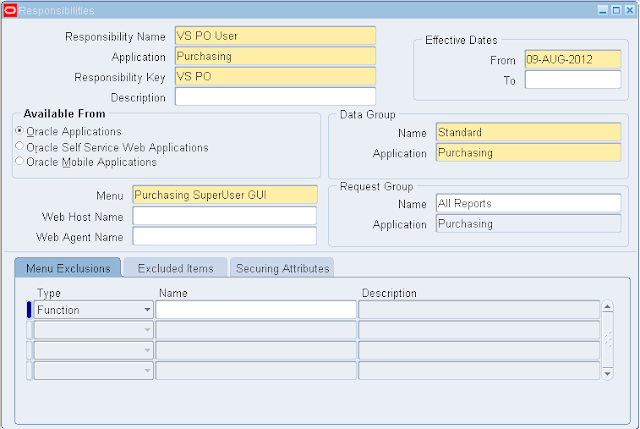Image resolution: width=640 pixels, height=429 pixels.
Task: Click scroll down arrow in exclusions list
Action: click(x=607, y=373)
